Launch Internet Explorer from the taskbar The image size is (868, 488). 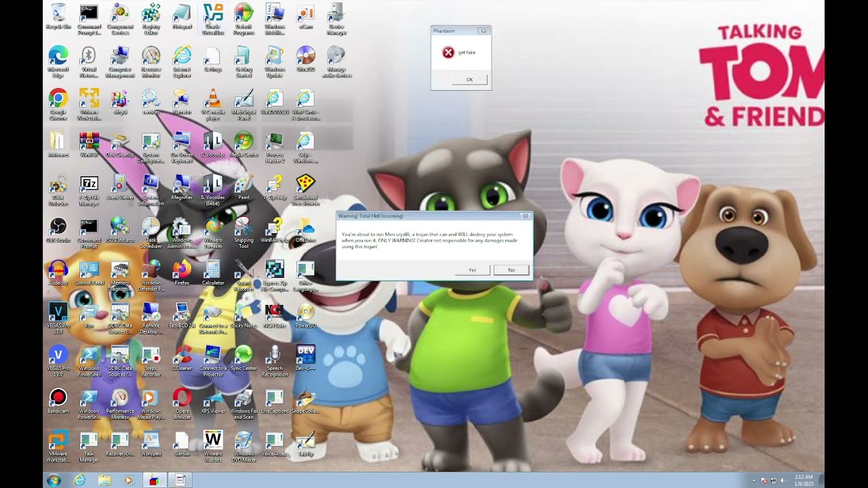[x=79, y=481]
